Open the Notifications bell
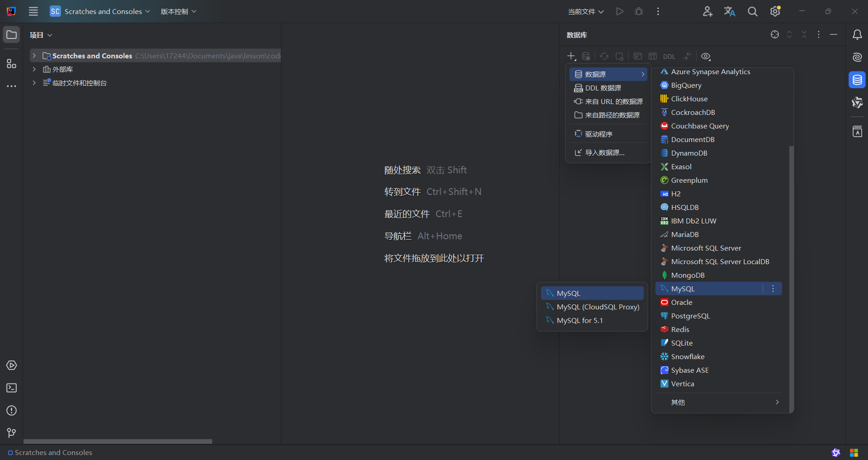868x460 pixels. (857, 35)
